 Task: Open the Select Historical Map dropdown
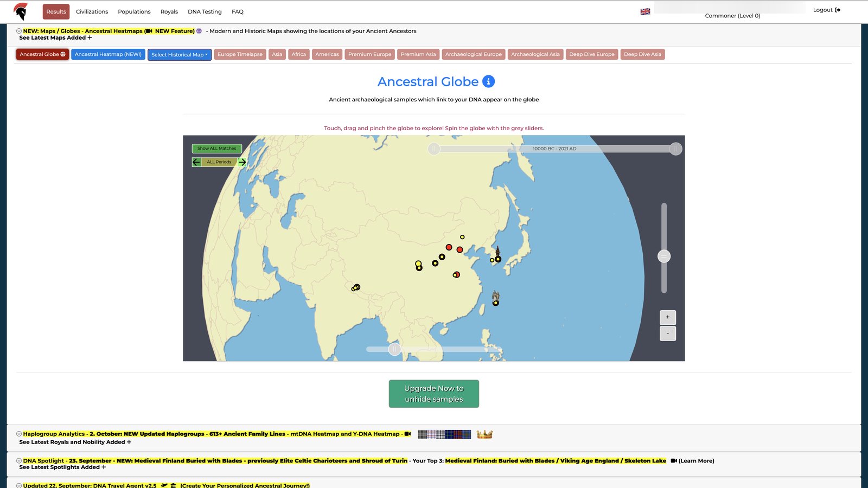tap(180, 55)
